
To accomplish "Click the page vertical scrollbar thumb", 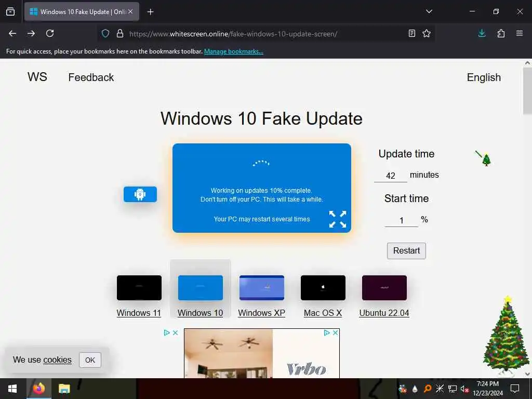I will 527,91.
